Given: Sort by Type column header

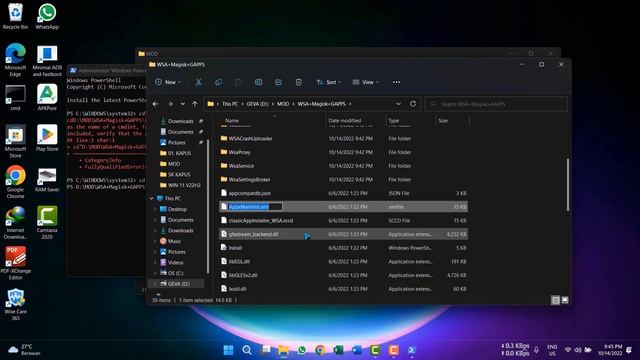Looking at the screenshot, I should coord(411,120).
